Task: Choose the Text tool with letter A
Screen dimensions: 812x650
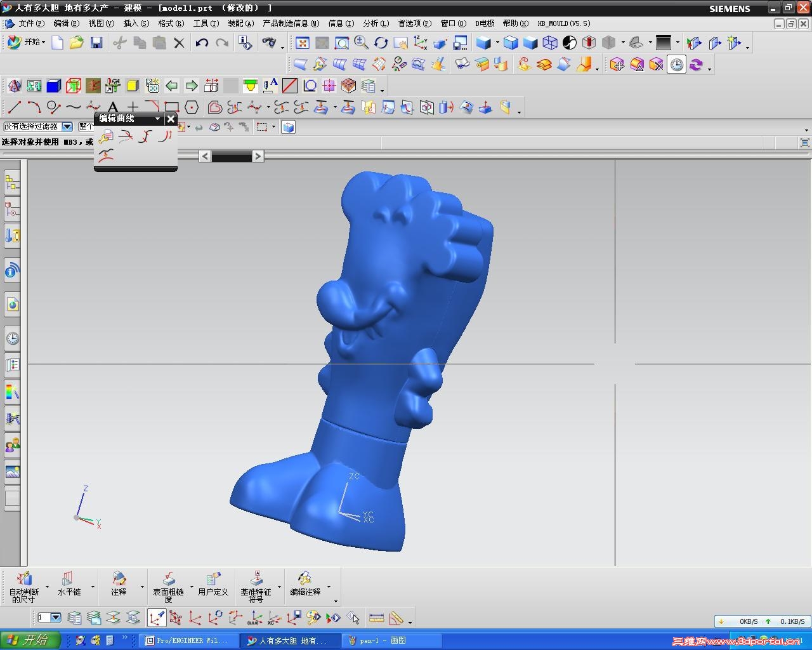Action: (112, 107)
